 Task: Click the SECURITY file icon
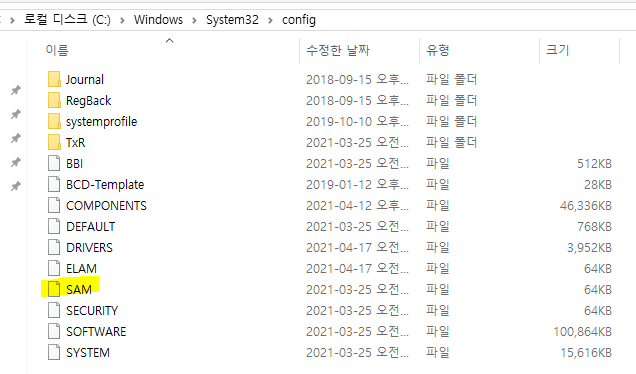pyautogui.click(x=54, y=310)
